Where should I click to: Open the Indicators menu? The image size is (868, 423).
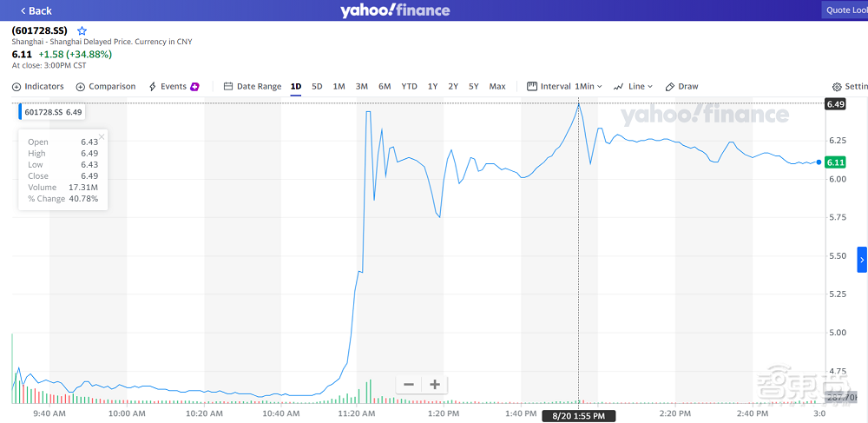pyautogui.click(x=38, y=87)
